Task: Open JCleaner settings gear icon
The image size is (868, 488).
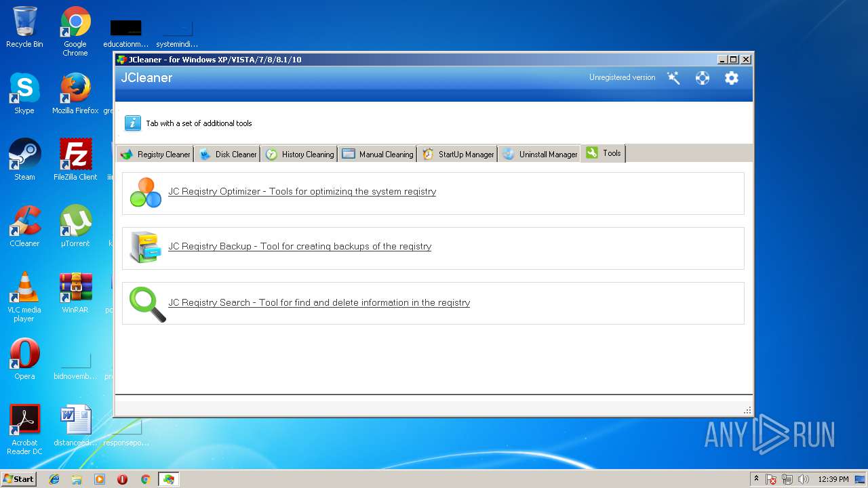Action: coord(732,78)
